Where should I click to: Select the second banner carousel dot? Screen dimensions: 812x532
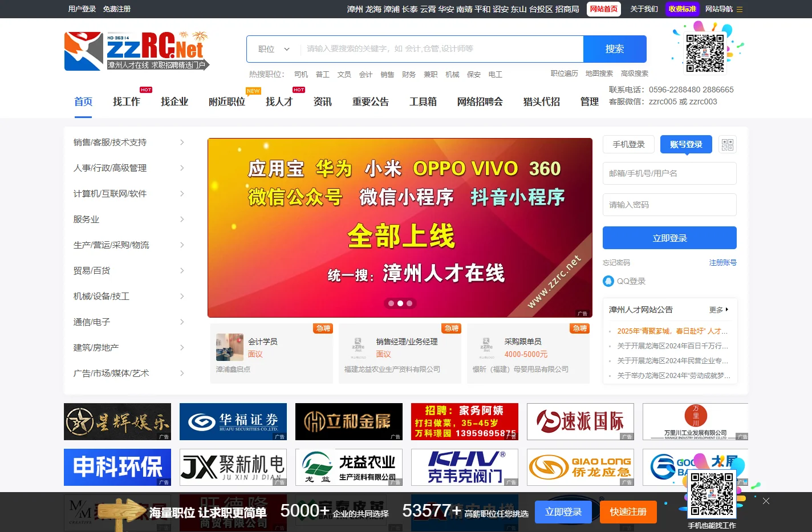400,303
